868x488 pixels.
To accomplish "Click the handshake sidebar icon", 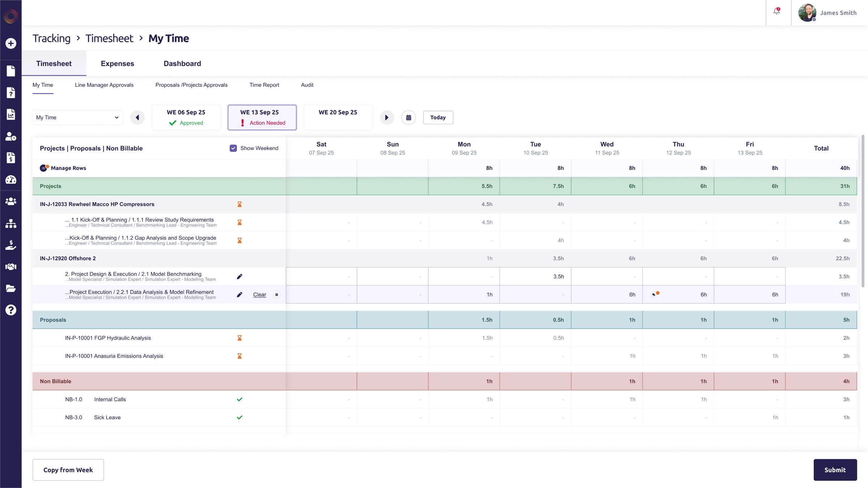I will pyautogui.click(x=11, y=266).
